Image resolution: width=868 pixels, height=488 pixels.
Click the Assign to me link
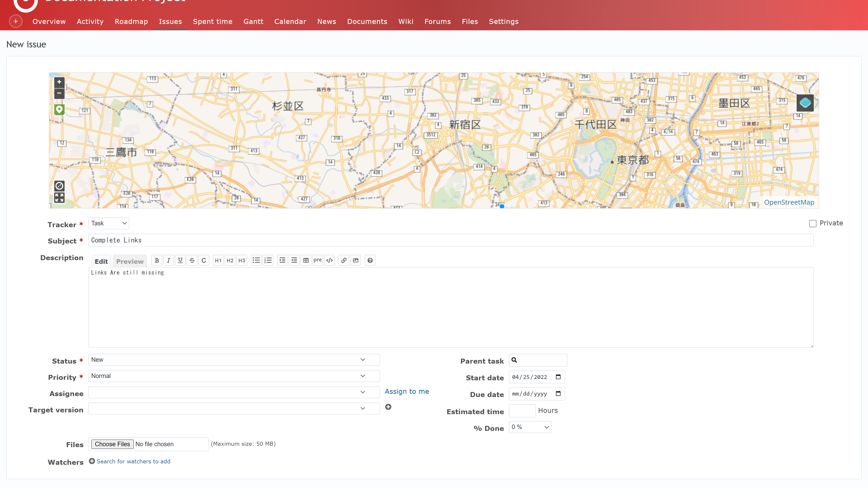point(407,391)
